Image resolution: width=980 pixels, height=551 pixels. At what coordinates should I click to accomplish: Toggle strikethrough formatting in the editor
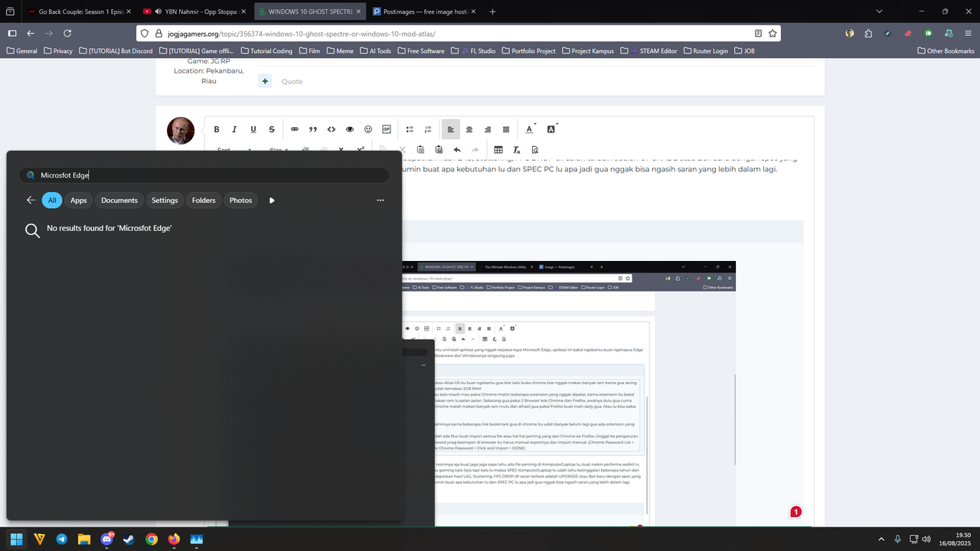tap(272, 129)
